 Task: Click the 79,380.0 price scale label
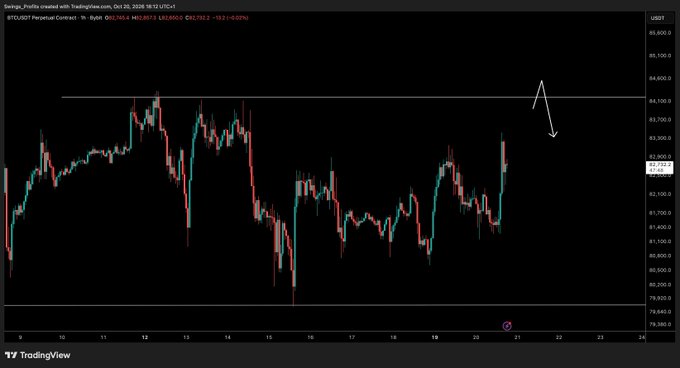click(660, 324)
